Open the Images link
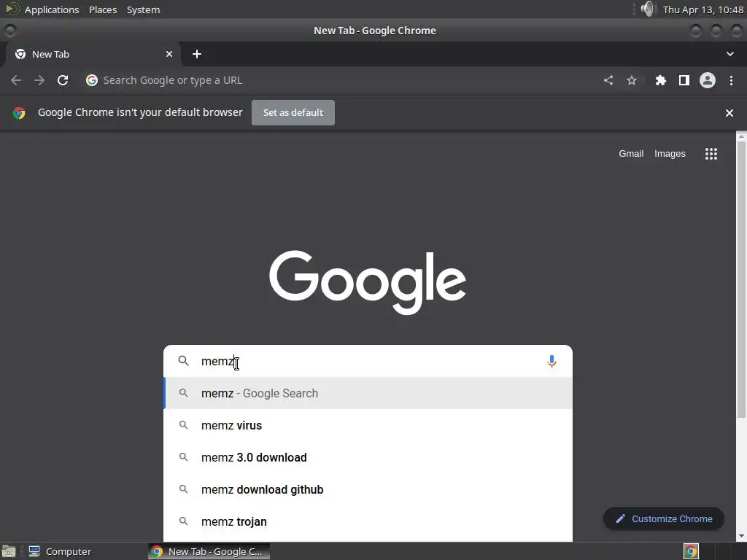This screenshot has width=747, height=560. tap(670, 154)
